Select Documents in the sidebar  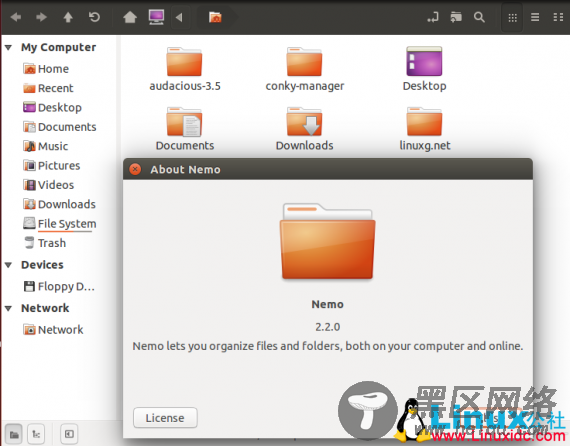[x=60, y=127]
